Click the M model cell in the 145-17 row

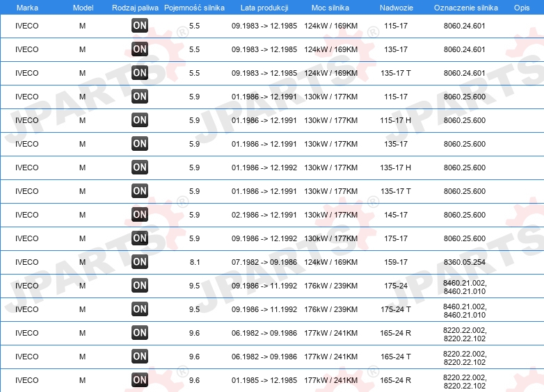[x=82, y=215]
